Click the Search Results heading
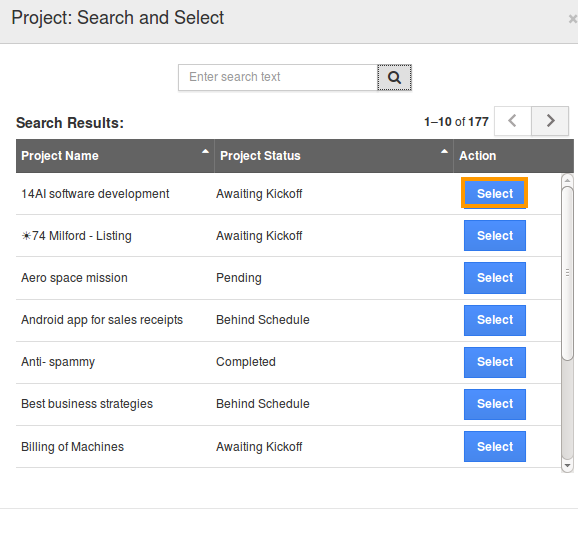Screen dimensions: 578x543 point(70,123)
